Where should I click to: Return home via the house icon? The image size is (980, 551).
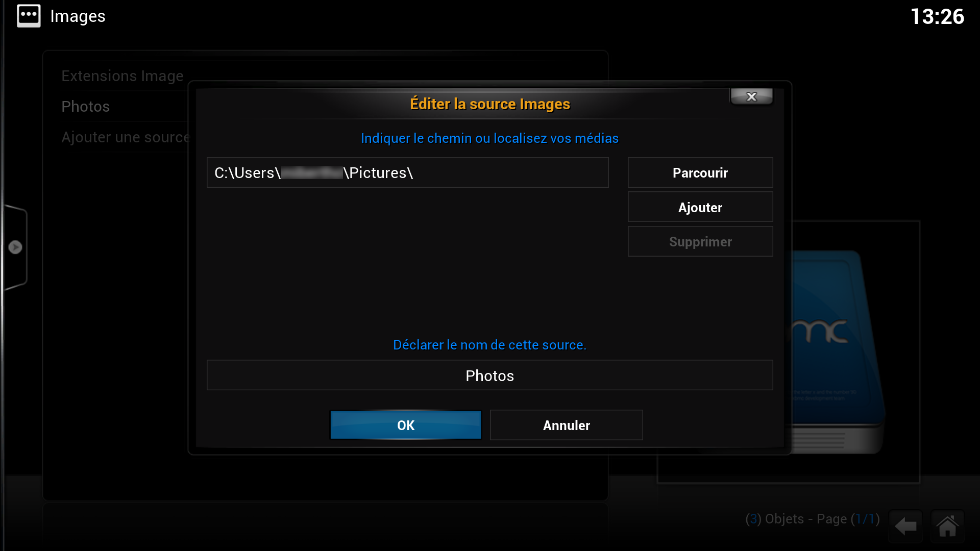948,526
